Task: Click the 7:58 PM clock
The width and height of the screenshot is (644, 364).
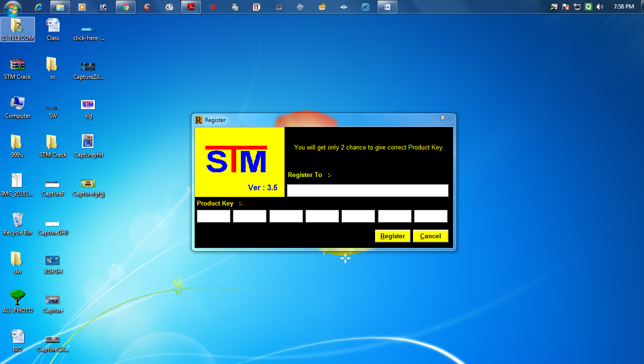Action: [x=624, y=7]
